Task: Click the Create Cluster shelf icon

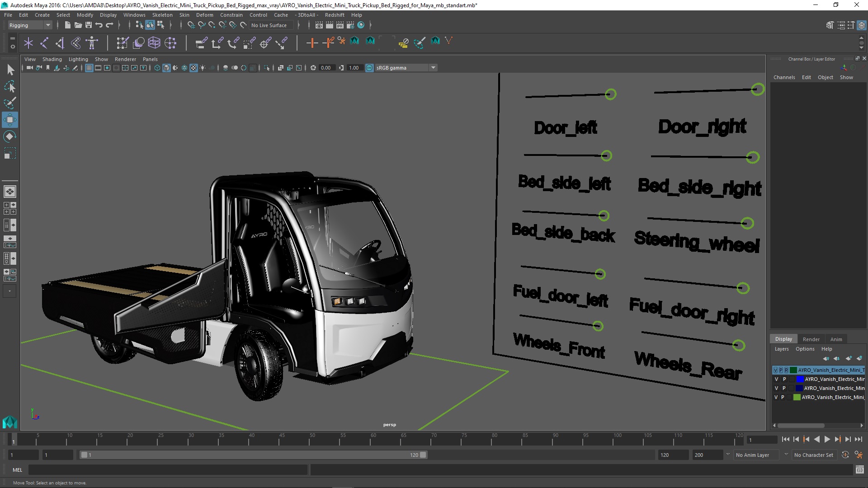Action: point(170,43)
